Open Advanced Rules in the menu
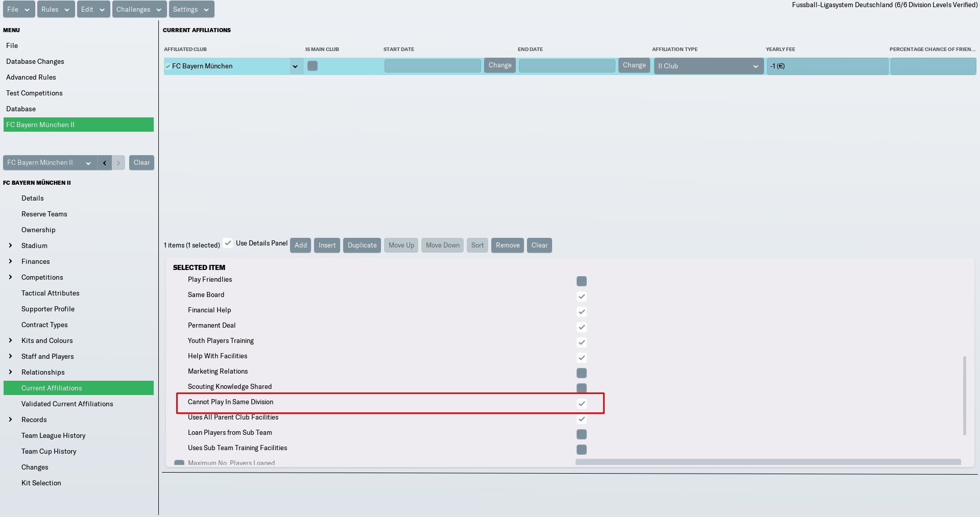Viewport: 980px width, 517px height. [31, 77]
